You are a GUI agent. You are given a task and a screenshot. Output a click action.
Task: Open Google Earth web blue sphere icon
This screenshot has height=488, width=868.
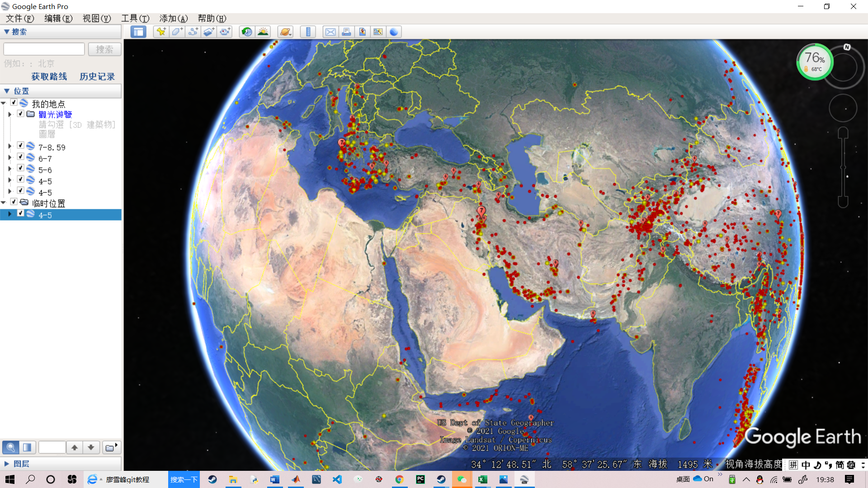coord(394,32)
